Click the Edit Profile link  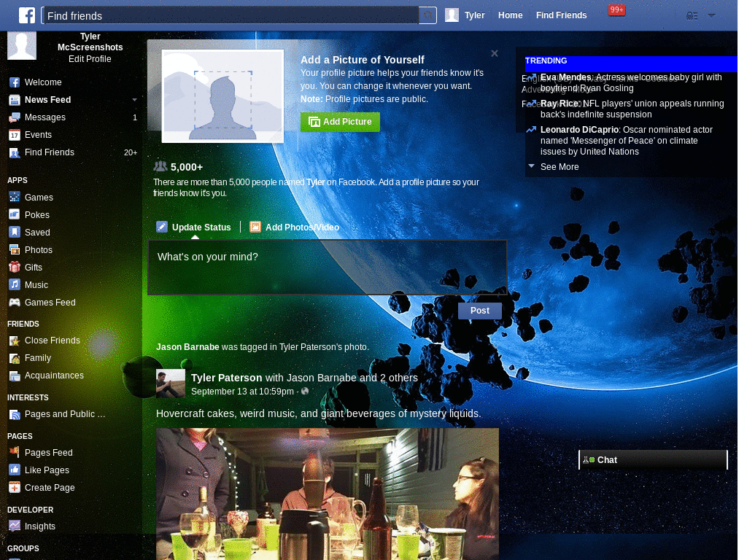pyautogui.click(x=90, y=59)
